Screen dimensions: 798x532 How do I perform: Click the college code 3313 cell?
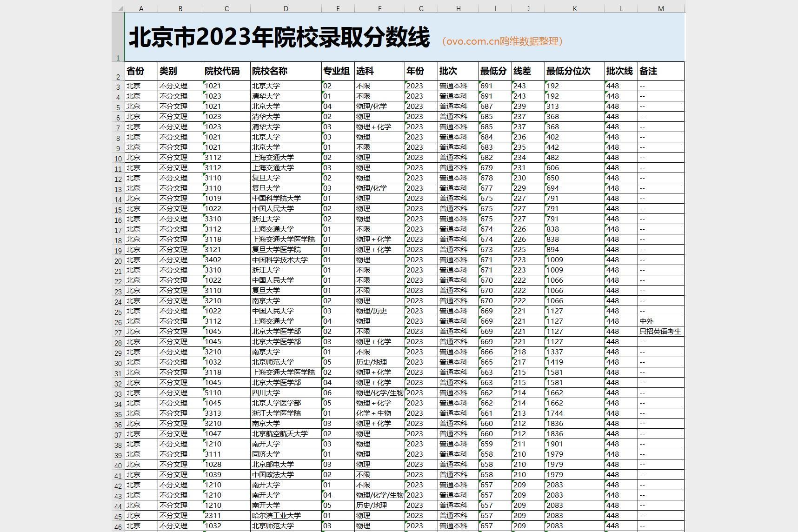click(226, 413)
